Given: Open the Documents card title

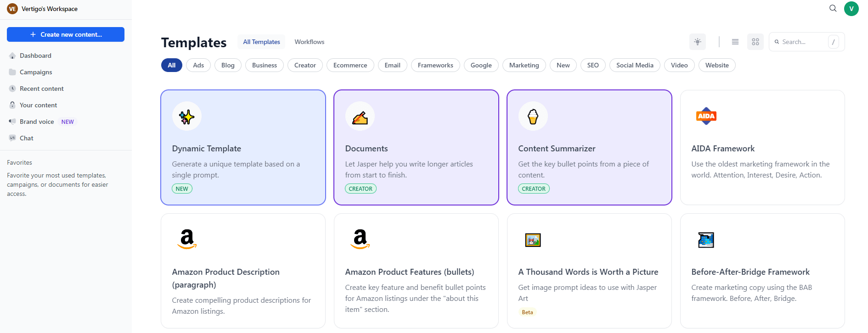Looking at the screenshot, I should pyautogui.click(x=366, y=149).
